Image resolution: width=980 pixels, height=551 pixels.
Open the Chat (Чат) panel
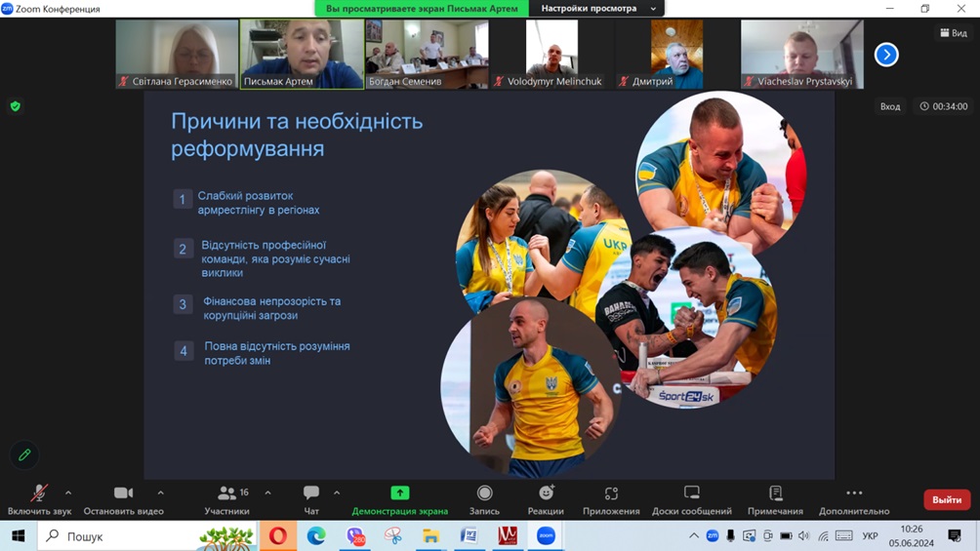point(311,498)
